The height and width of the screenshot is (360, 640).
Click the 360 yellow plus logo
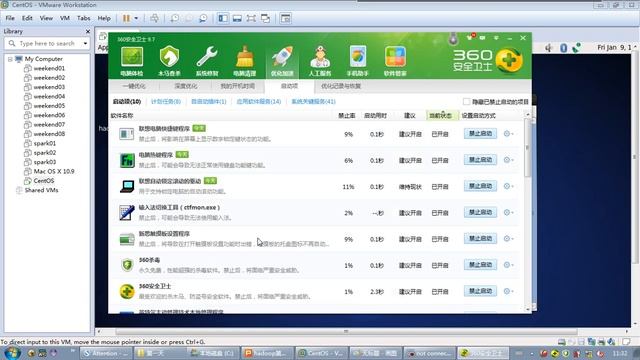[509, 61]
